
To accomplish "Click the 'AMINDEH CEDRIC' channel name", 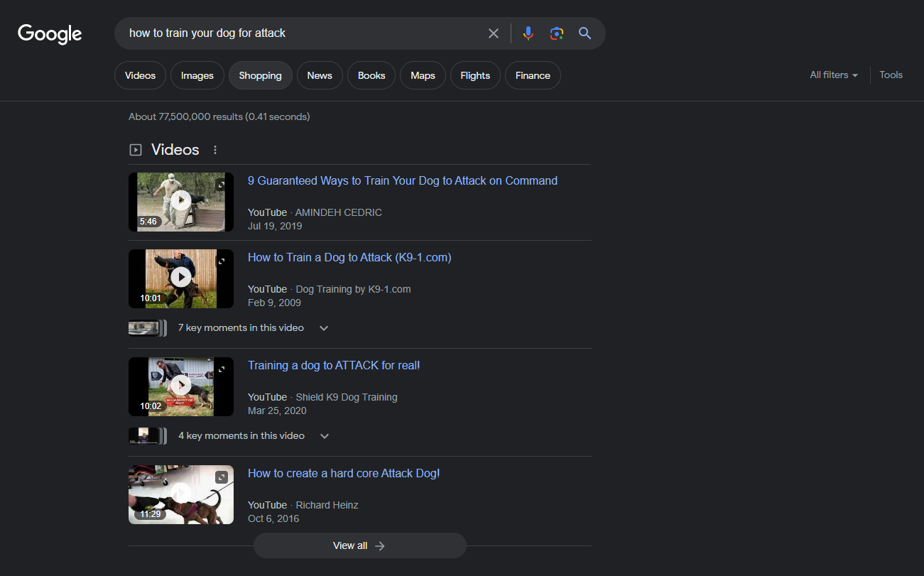I will (x=338, y=212).
